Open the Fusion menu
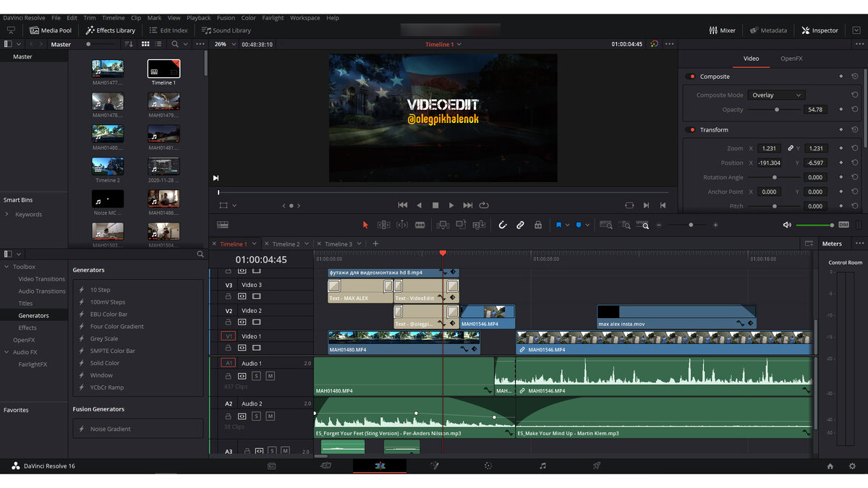The image size is (868, 488). click(x=226, y=18)
